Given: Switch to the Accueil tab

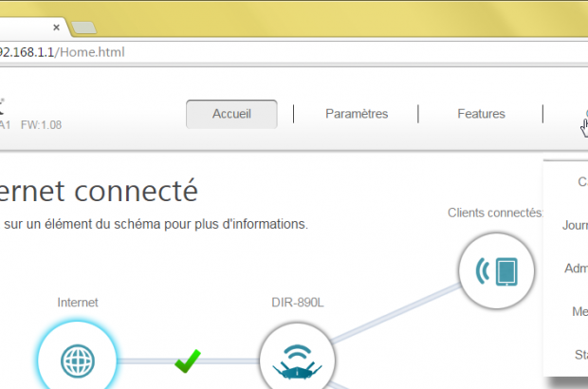Looking at the screenshot, I should click(x=231, y=114).
